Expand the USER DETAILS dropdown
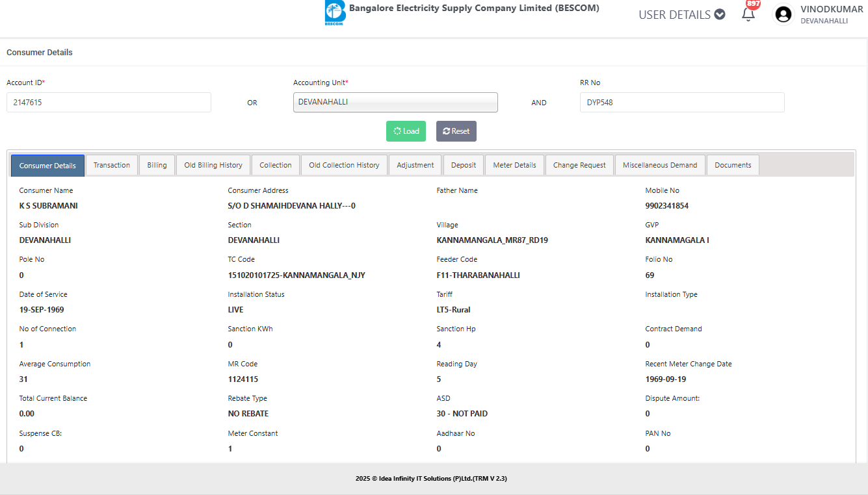The image size is (868, 495). click(x=681, y=14)
